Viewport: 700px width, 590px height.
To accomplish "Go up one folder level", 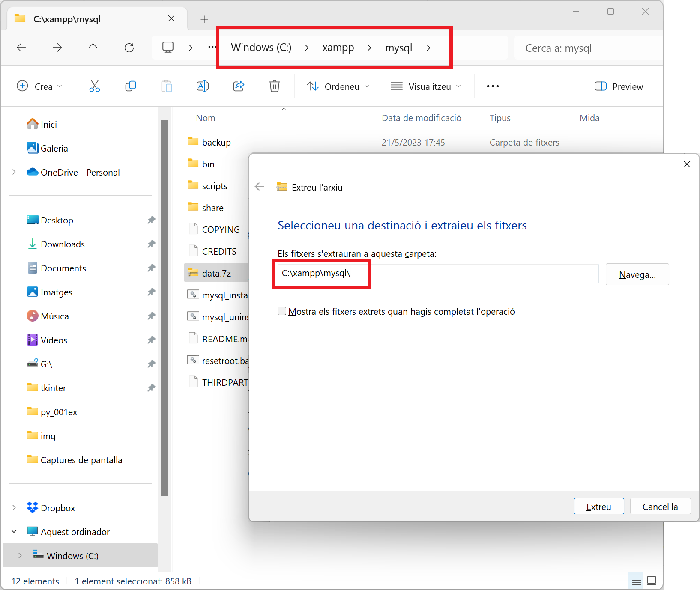I will tap(93, 48).
